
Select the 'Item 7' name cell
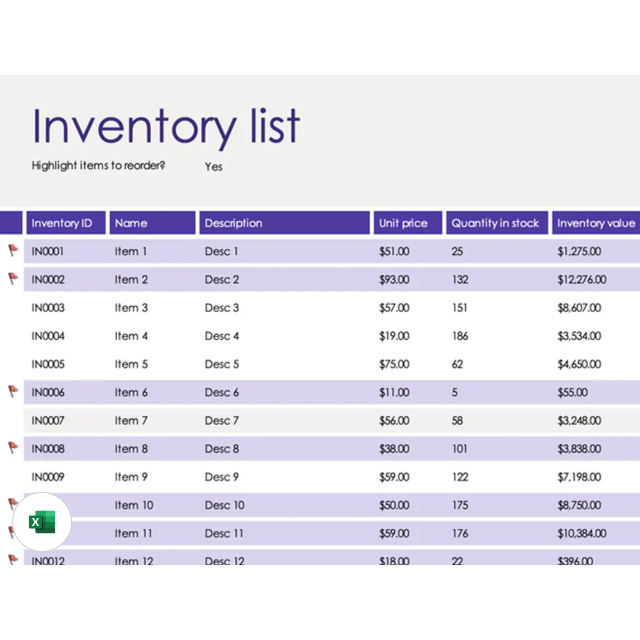[x=131, y=420]
